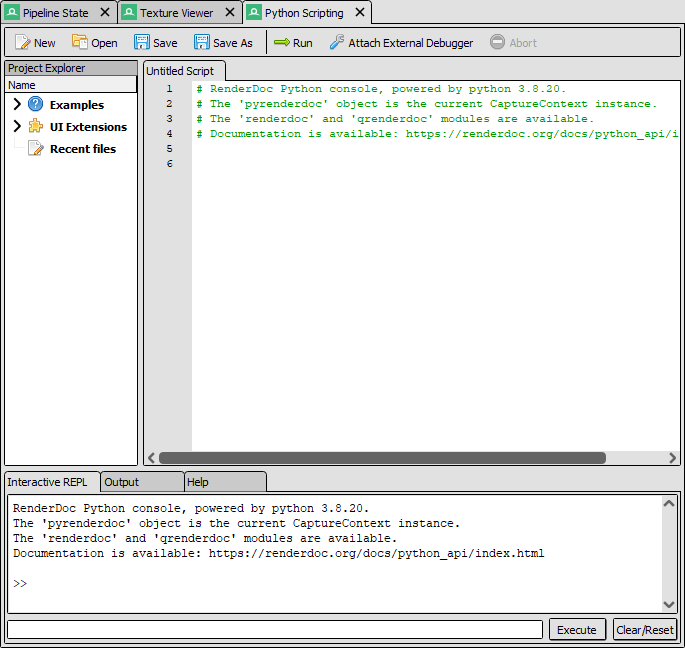Click the New label in the toolbar
The width and height of the screenshot is (685, 648).
(x=45, y=43)
